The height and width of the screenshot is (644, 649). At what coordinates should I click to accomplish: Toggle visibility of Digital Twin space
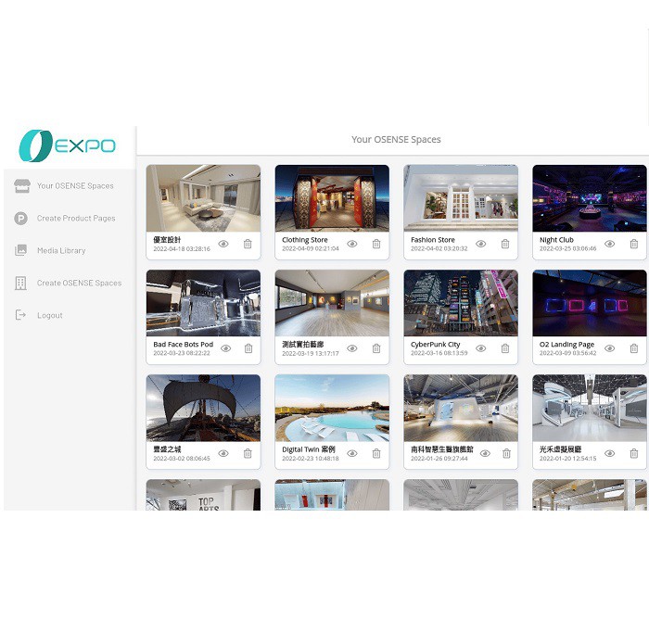click(x=352, y=453)
